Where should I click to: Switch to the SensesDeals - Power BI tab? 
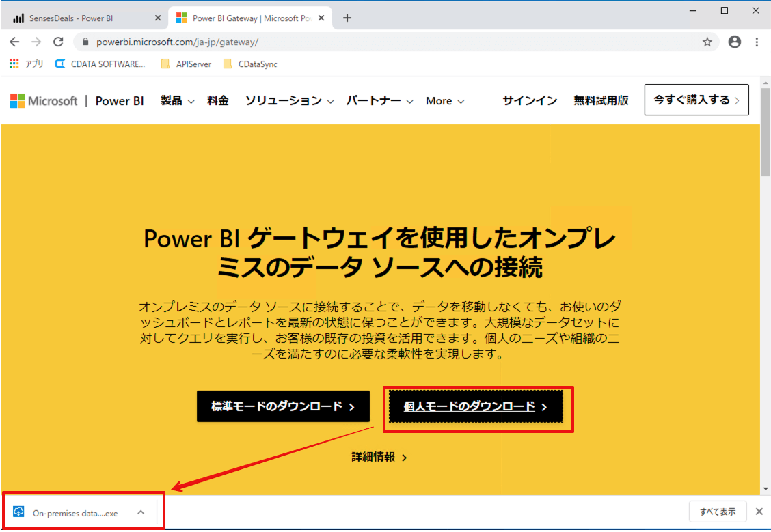click(83, 18)
